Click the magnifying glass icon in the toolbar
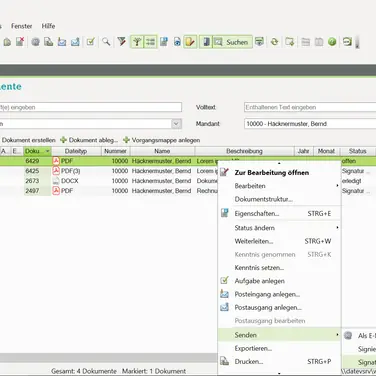This screenshot has width=376, height=376. click(106, 42)
